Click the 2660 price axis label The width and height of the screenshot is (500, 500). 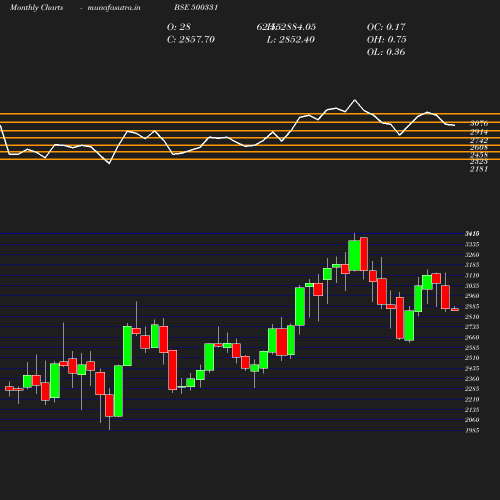pyautogui.click(x=472, y=337)
